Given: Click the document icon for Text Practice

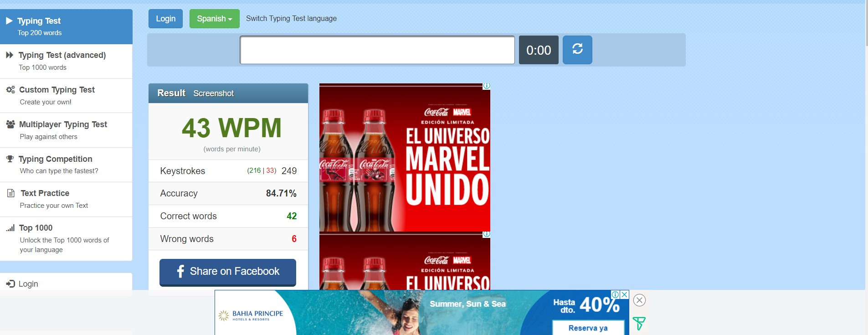Looking at the screenshot, I should [x=11, y=193].
